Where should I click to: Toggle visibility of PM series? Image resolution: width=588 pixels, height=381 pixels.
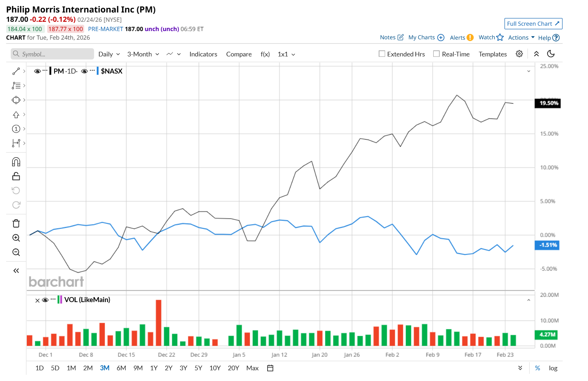(x=37, y=71)
